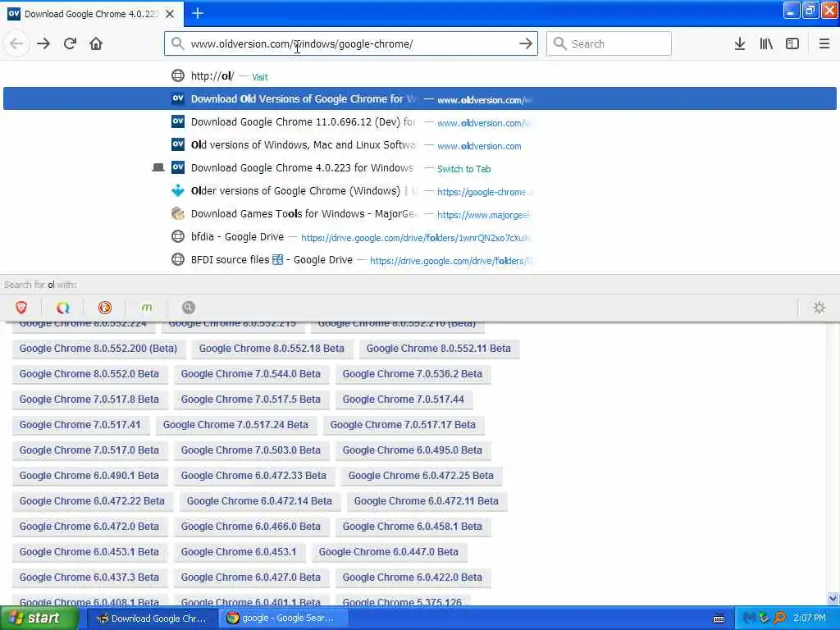840x630 pixels.
Task: Select Download Old Versions of Google Chrome suggestion
Action: 420,99
